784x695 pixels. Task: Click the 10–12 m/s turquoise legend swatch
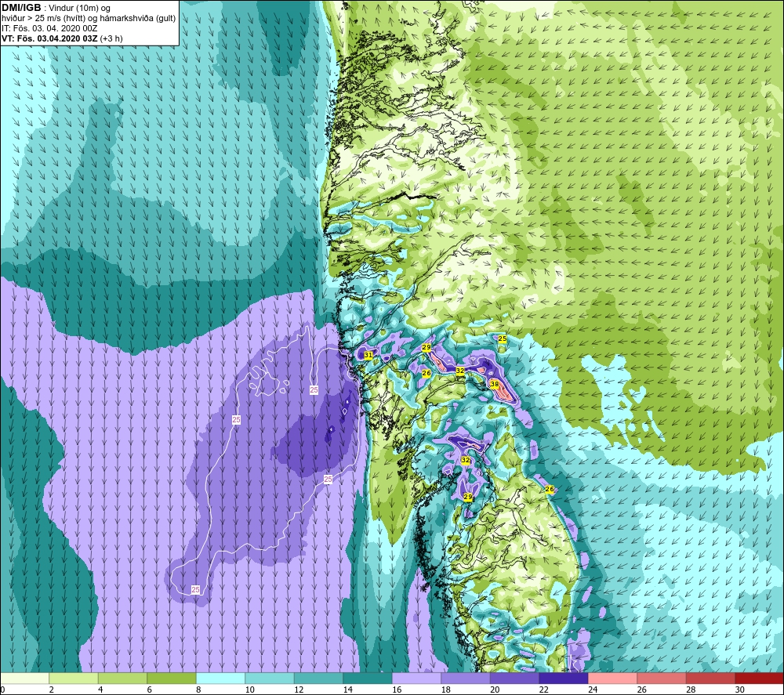(270, 678)
